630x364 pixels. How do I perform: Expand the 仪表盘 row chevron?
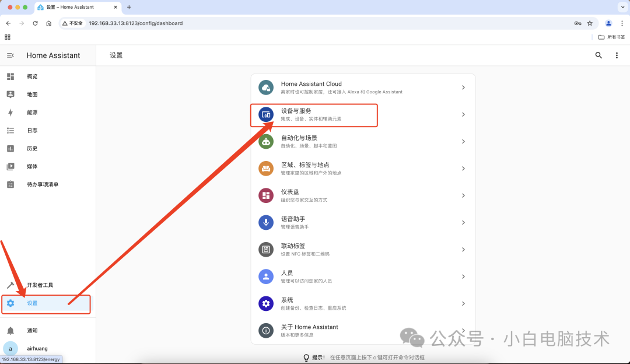point(463,195)
